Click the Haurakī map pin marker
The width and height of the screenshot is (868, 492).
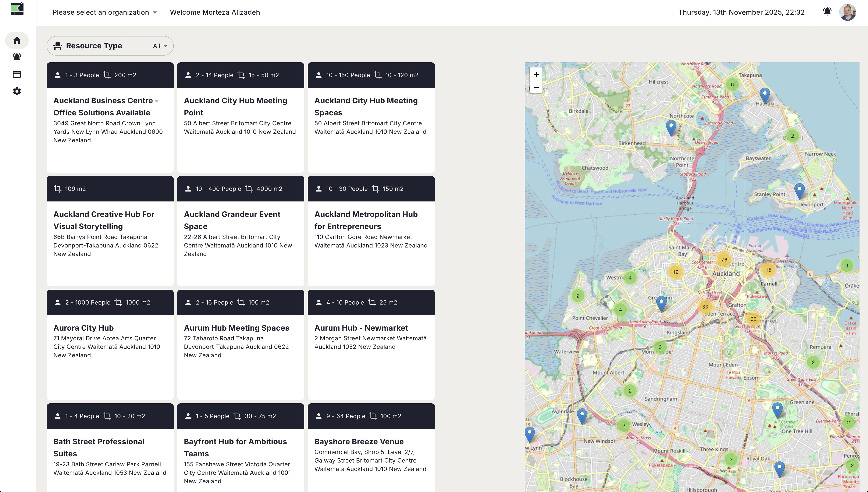pos(764,95)
